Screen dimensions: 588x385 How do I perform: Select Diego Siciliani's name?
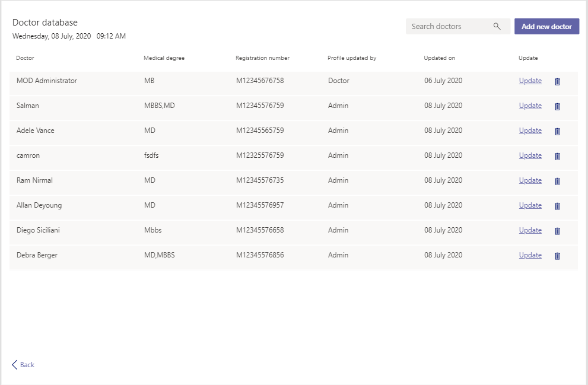click(38, 230)
